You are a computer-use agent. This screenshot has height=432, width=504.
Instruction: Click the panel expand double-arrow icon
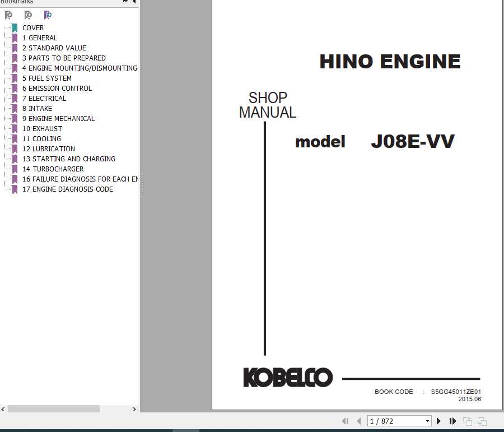(125, 1)
